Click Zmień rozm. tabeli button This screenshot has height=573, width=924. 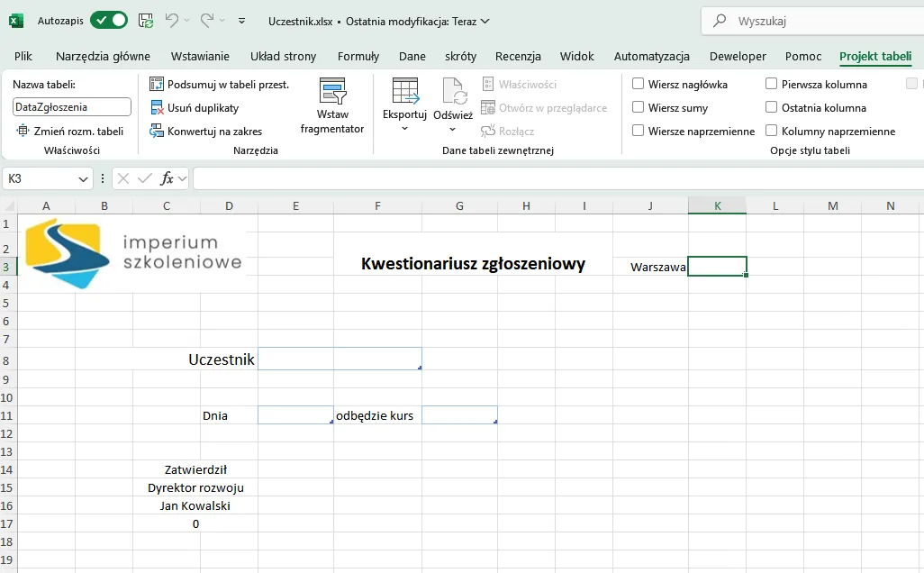[x=71, y=132]
